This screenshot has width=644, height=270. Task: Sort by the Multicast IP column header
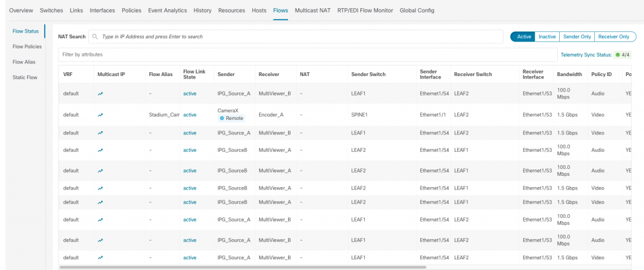click(111, 74)
